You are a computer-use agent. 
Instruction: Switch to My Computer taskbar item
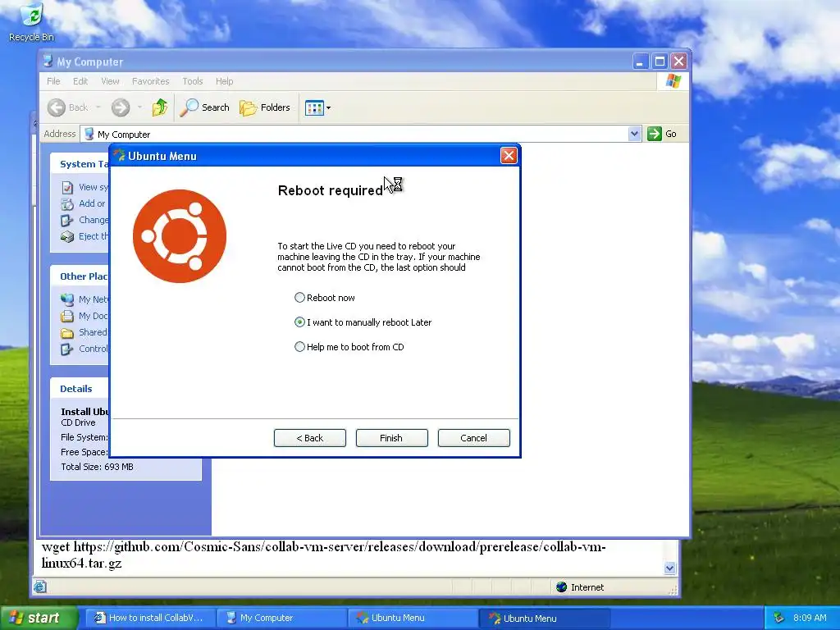pos(282,618)
